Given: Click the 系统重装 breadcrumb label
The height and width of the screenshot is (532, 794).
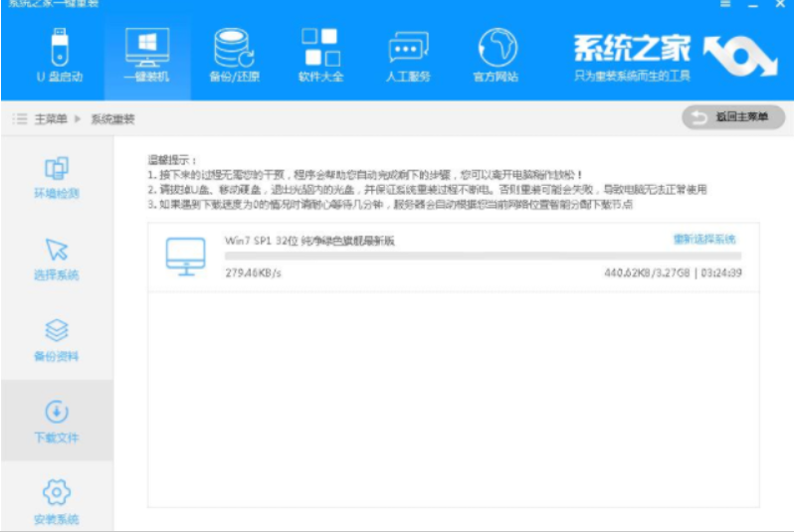Looking at the screenshot, I should point(112,119).
